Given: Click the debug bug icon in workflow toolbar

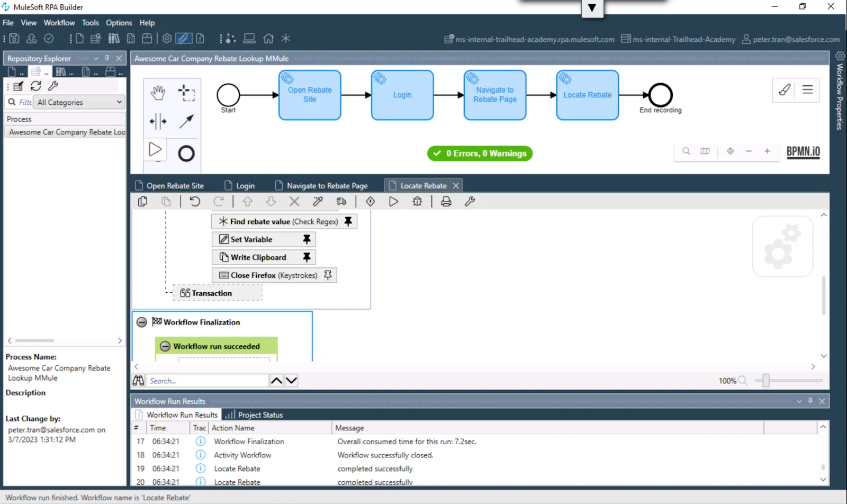Looking at the screenshot, I should coord(417,202).
